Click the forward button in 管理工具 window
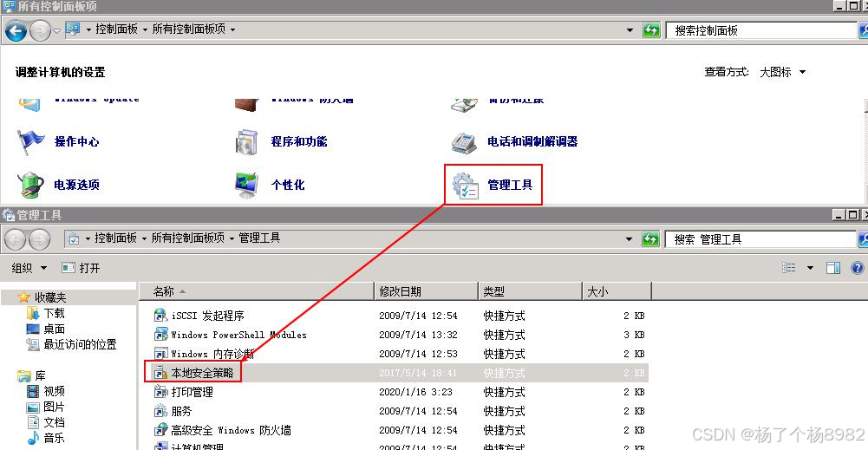This screenshot has width=868, height=450. point(39,239)
